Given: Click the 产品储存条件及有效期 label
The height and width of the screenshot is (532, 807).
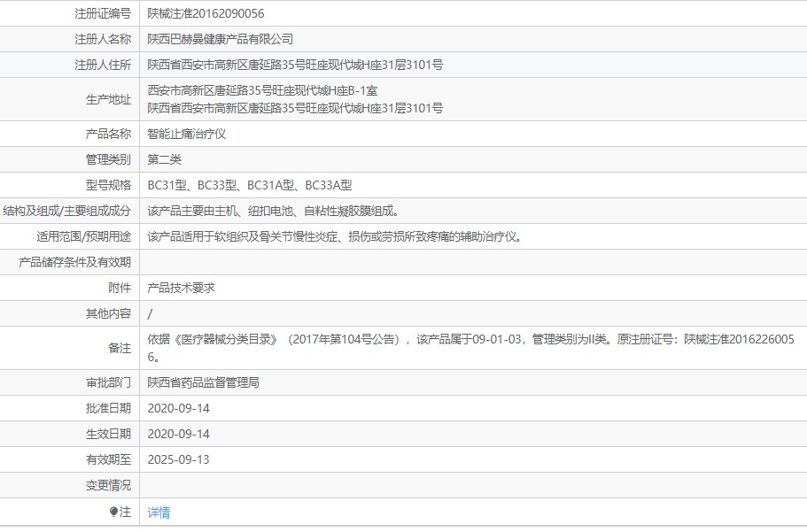Looking at the screenshot, I should click(75, 262).
